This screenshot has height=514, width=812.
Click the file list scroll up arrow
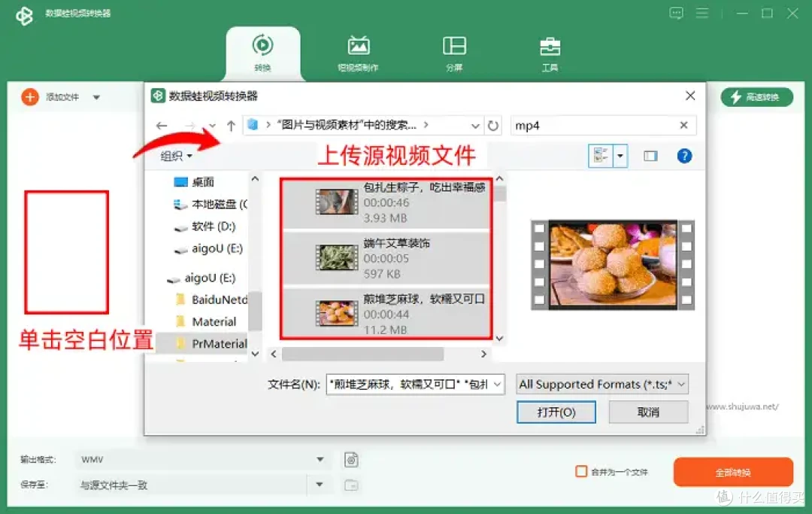tap(499, 178)
